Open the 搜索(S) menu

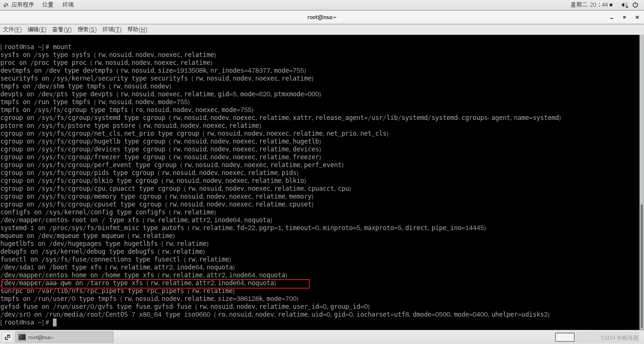(87, 29)
